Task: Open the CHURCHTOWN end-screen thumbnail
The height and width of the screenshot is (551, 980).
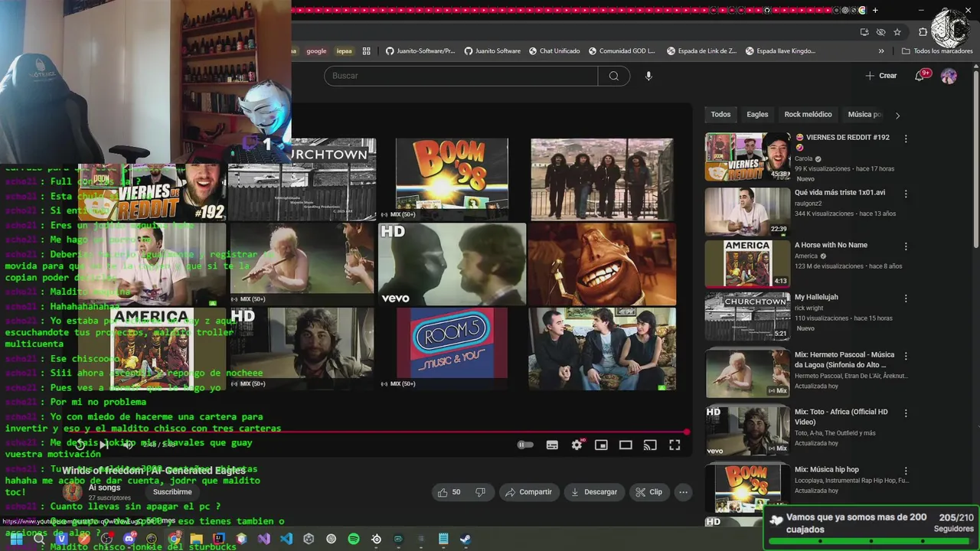Action: coord(302,178)
